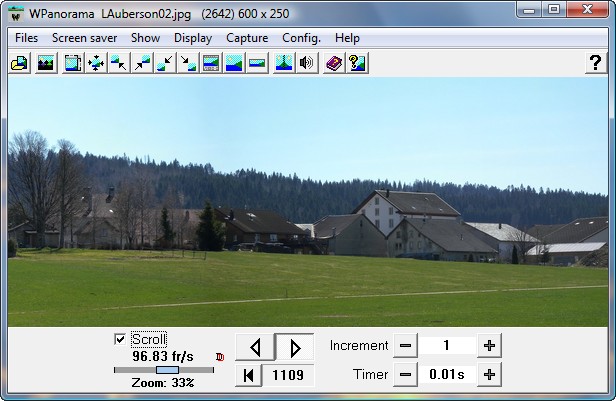Click the Zoom: 33% label
Image resolution: width=616 pixels, height=401 pixels.
point(163,383)
